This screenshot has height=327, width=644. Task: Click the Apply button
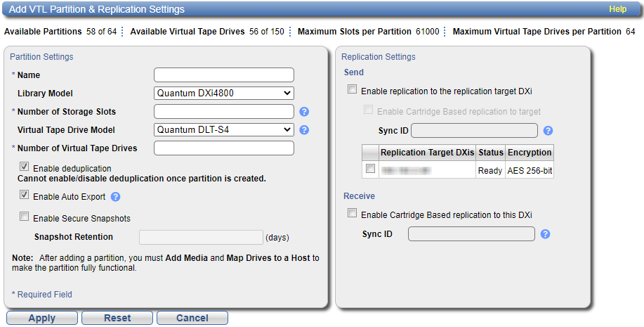[42, 318]
